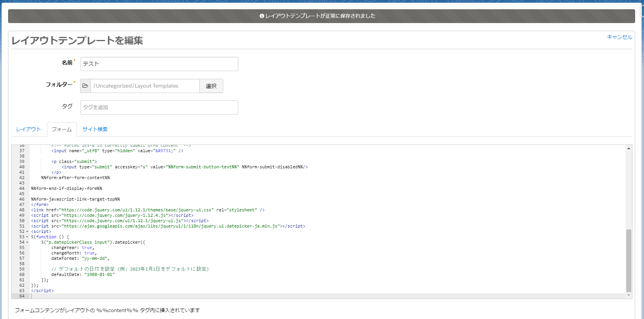Click the jquery-ui.css link tag line

click(x=148, y=210)
